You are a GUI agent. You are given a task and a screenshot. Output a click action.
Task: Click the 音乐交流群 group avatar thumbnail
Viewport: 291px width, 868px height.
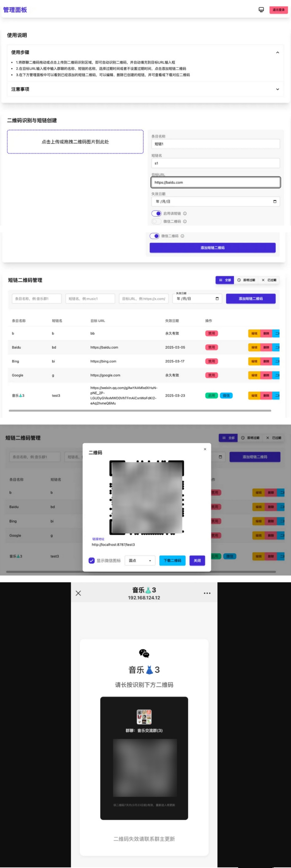[x=144, y=717]
